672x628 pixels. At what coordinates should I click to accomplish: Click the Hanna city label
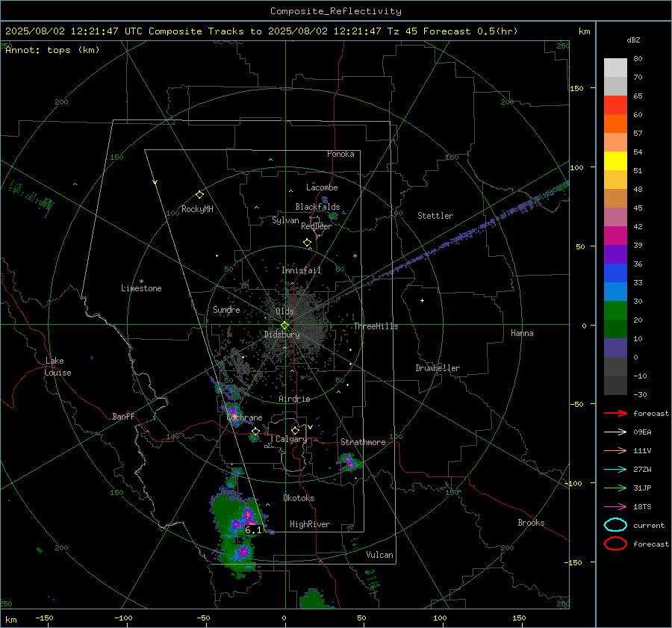pos(522,333)
